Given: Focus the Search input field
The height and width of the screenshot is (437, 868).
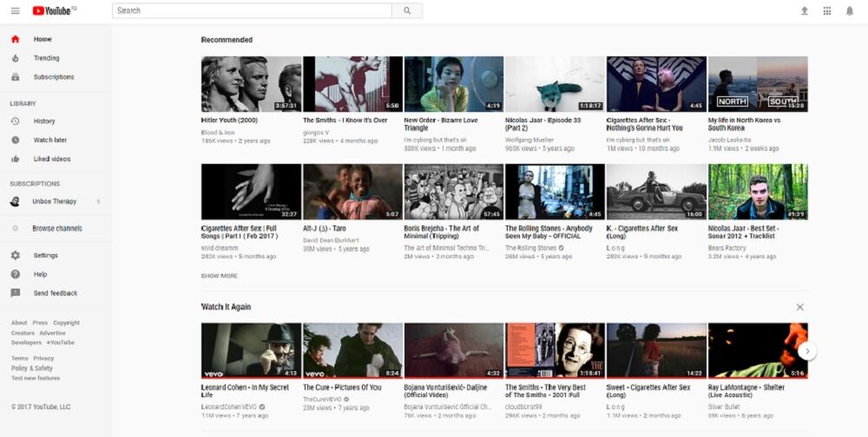Looking at the screenshot, I should coord(252,10).
